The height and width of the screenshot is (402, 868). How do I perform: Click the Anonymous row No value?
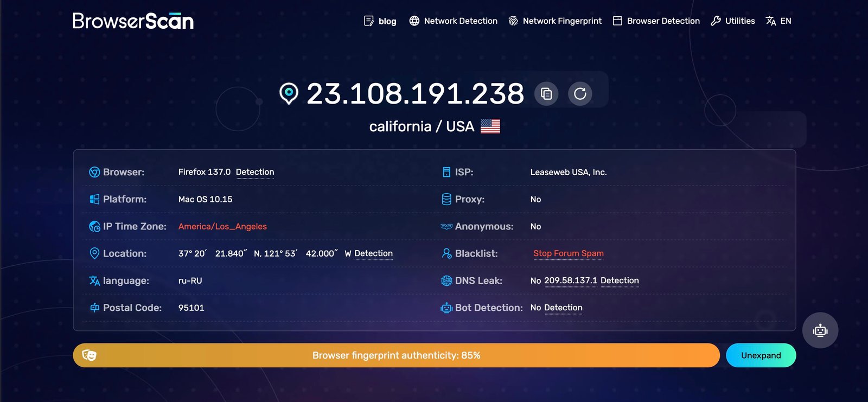point(535,226)
